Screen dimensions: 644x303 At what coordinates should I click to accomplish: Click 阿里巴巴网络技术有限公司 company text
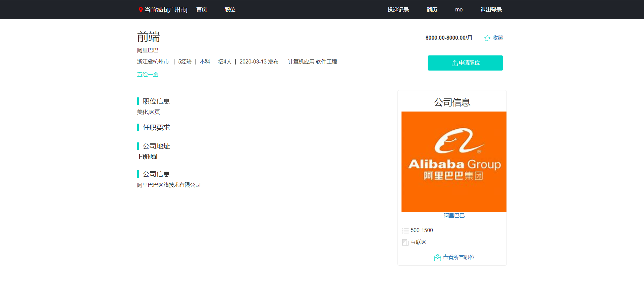point(169,185)
